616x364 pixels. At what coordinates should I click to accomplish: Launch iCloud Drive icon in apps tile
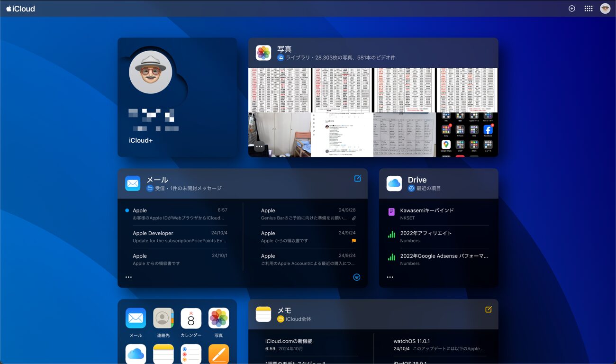pos(136,354)
